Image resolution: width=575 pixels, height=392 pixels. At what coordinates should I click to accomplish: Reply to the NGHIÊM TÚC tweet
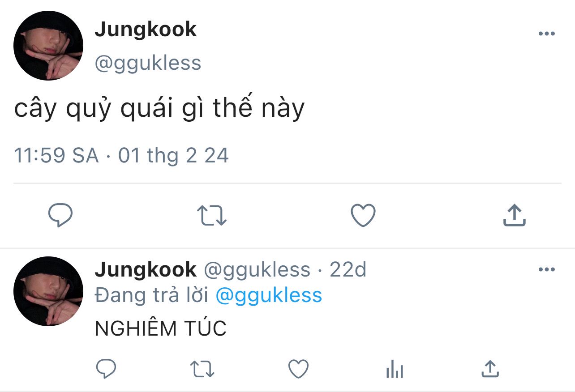tap(107, 369)
